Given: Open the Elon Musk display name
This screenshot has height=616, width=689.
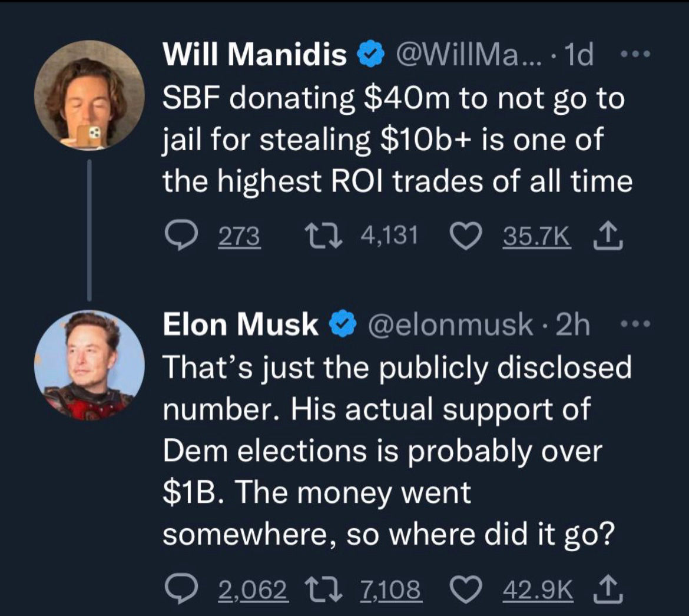Looking at the screenshot, I should [x=240, y=325].
